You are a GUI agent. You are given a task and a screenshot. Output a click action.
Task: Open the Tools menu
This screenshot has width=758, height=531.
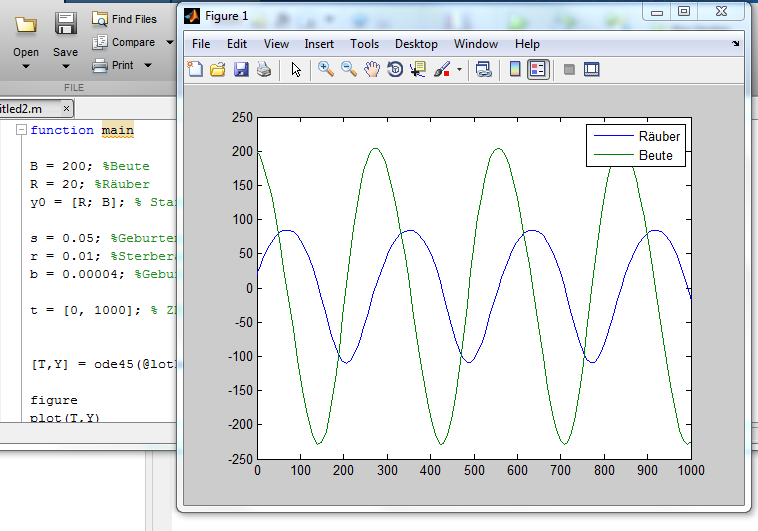(364, 44)
